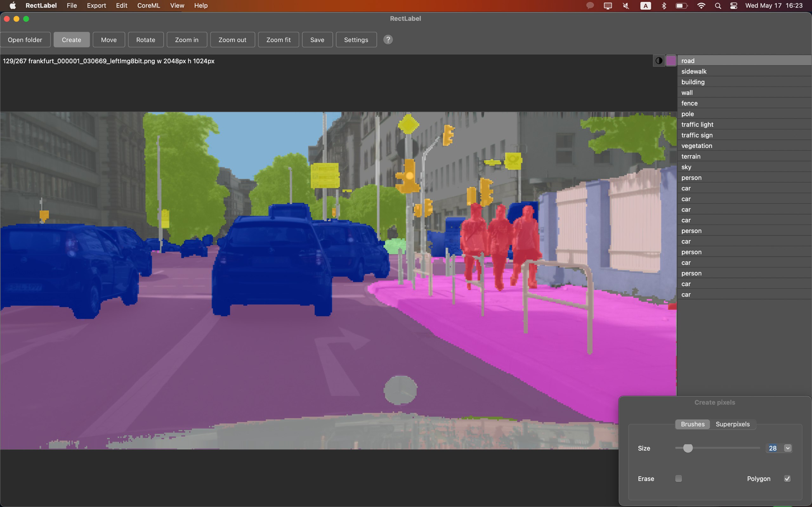The image size is (812, 507).
Task: Switch to the Superpixels mode
Action: click(x=732, y=424)
